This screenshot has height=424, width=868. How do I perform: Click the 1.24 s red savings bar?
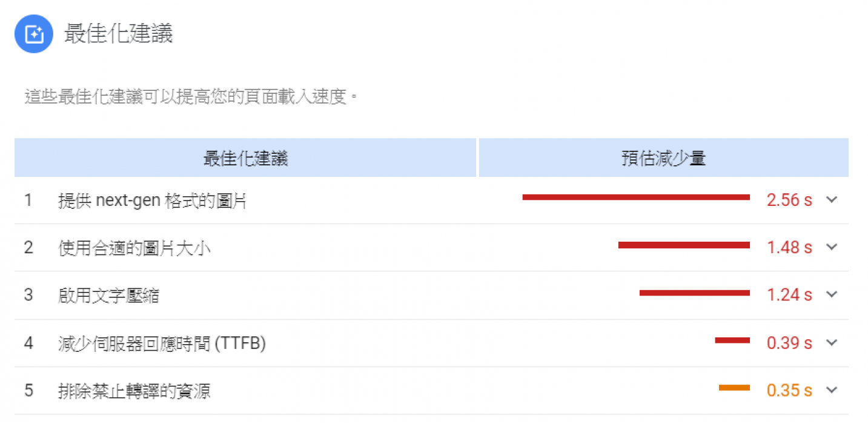[695, 293]
